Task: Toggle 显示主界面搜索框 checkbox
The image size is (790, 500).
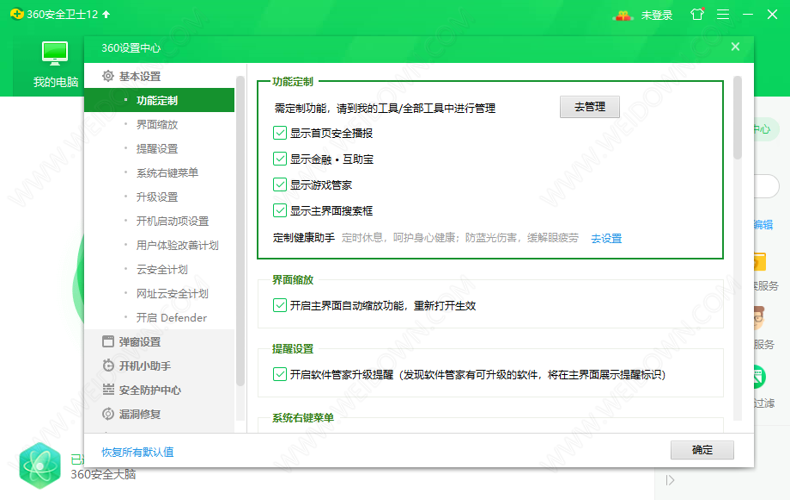Action: (x=280, y=210)
